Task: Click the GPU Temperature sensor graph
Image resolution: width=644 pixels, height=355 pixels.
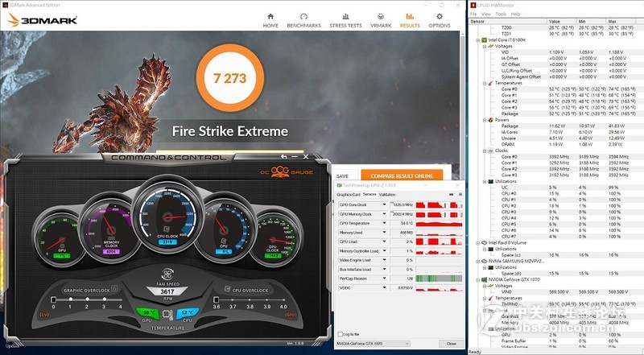Action: point(439,224)
